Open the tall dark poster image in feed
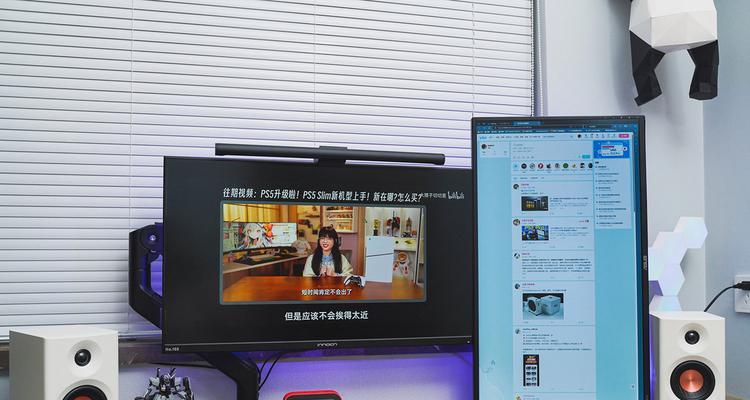 (531, 370)
